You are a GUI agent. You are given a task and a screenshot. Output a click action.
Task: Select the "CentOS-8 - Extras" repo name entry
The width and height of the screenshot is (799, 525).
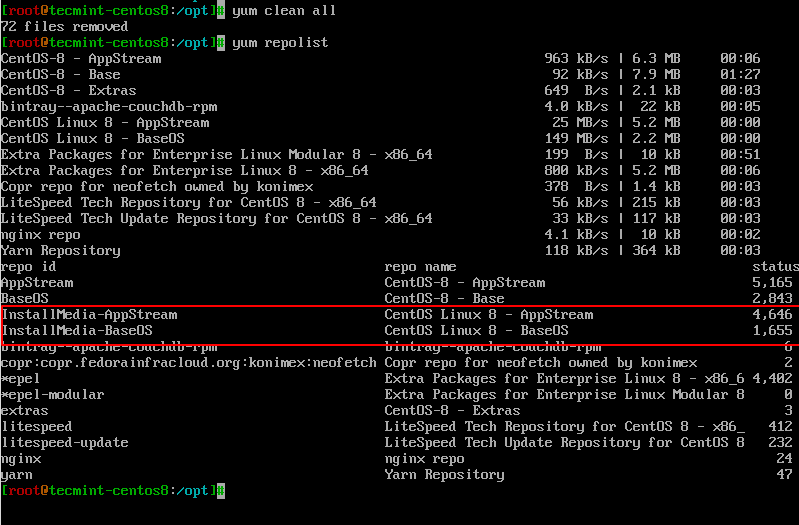click(452, 410)
